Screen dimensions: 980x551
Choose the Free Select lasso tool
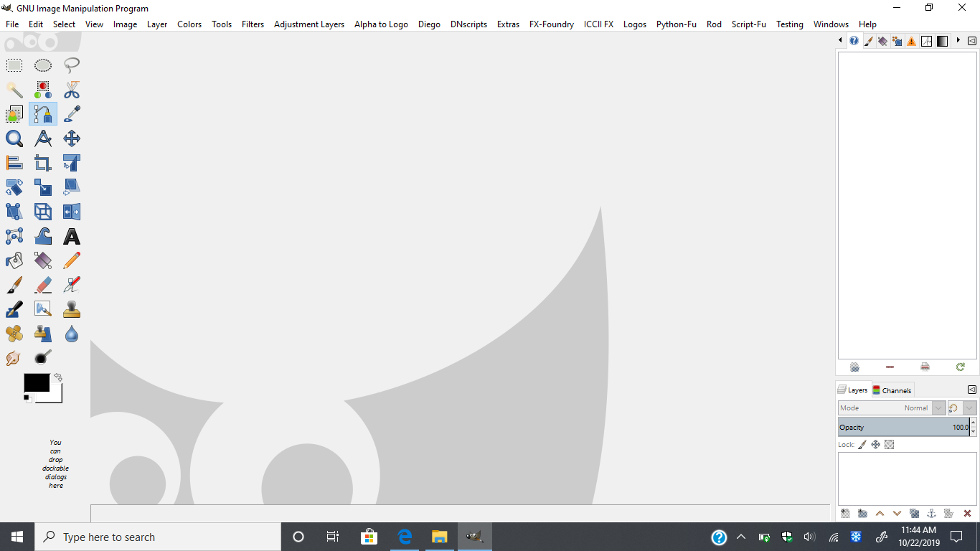72,65
